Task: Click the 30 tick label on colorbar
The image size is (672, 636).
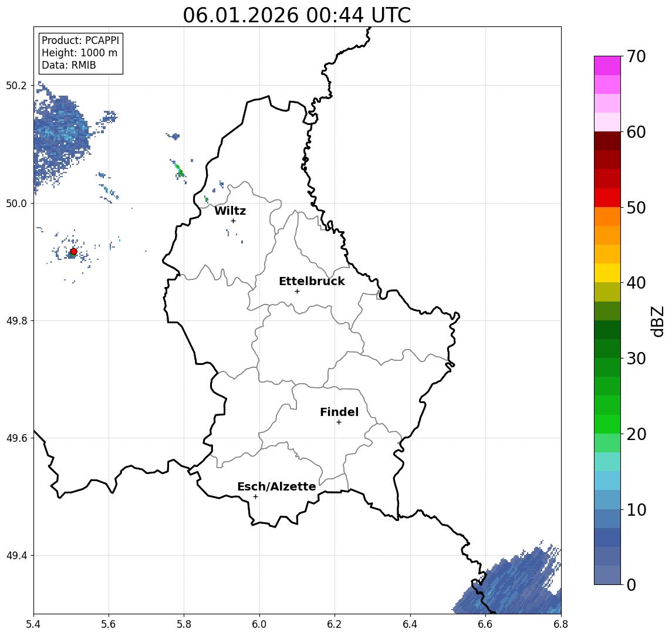Action: click(636, 358)
